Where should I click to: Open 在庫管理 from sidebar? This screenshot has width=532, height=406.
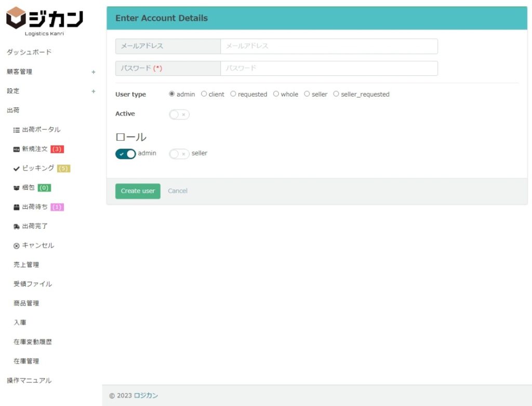pyautogui.click(x=26, y=361)
